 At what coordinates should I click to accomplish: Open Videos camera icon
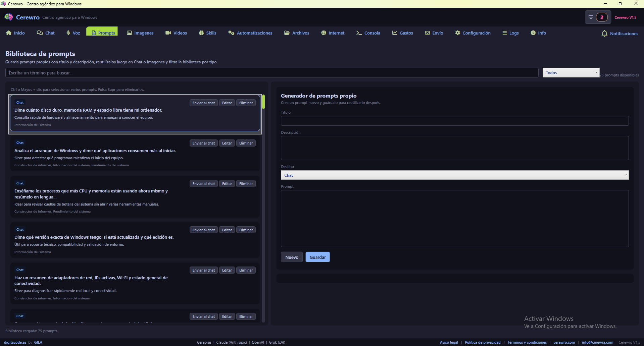coord(168,33)
